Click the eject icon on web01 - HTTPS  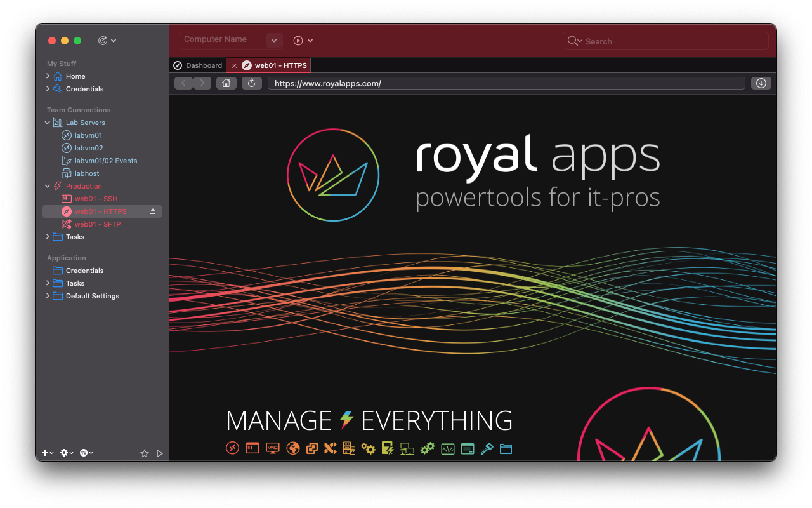pos(153,211)
